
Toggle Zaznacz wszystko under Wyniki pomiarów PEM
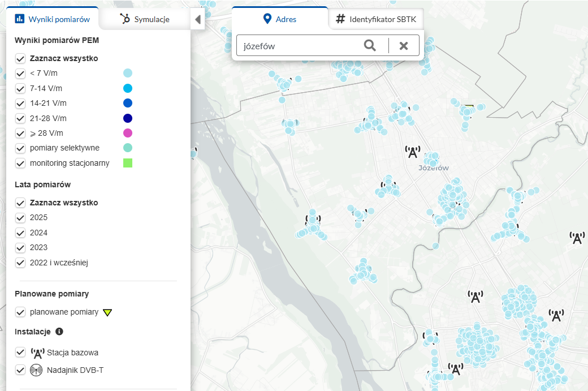[20, 58]
